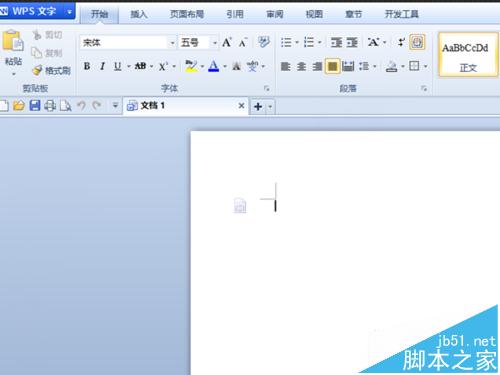Print document with printer icon

click(50, 106)
